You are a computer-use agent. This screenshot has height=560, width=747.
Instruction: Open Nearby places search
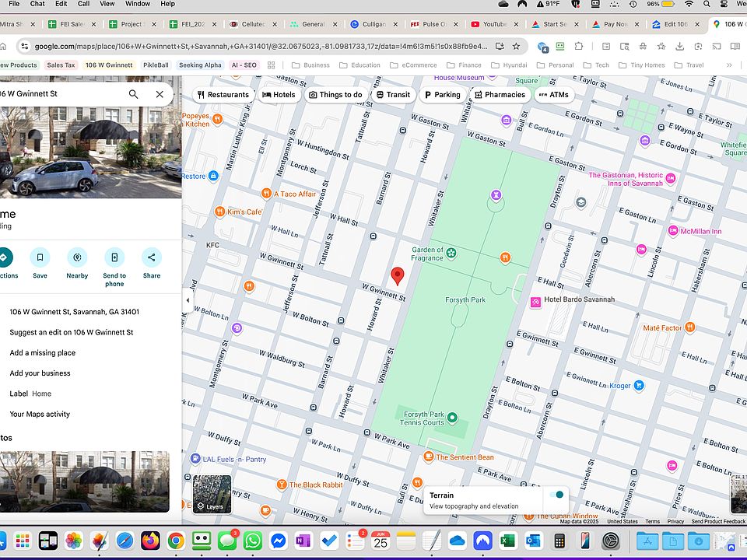click(77, 257)
